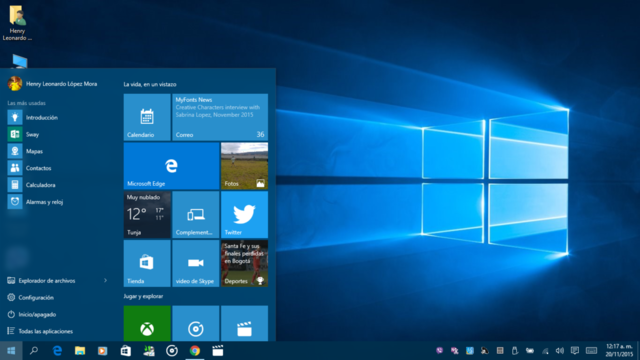Open the Tienda store tile
640x360 pixels.
147,263
